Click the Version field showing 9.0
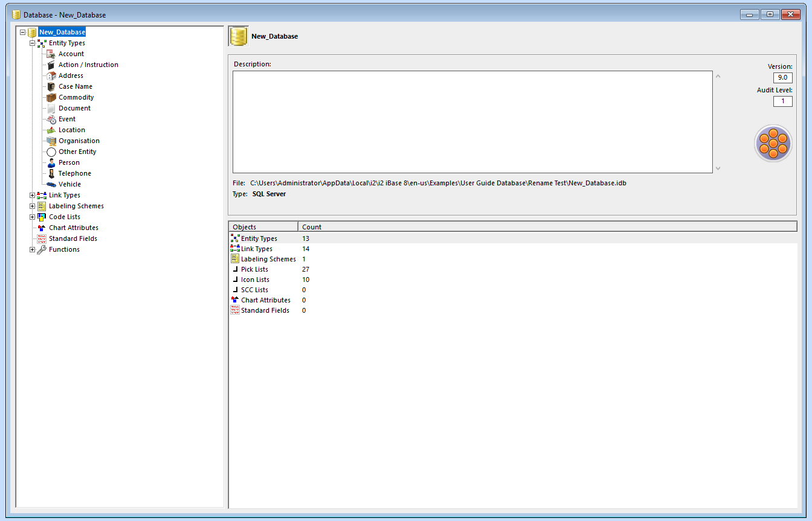 tap(782, 77)
